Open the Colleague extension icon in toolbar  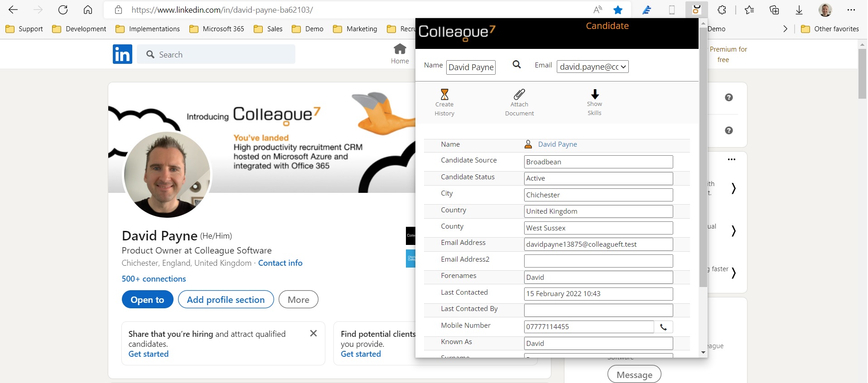point(696,10)
